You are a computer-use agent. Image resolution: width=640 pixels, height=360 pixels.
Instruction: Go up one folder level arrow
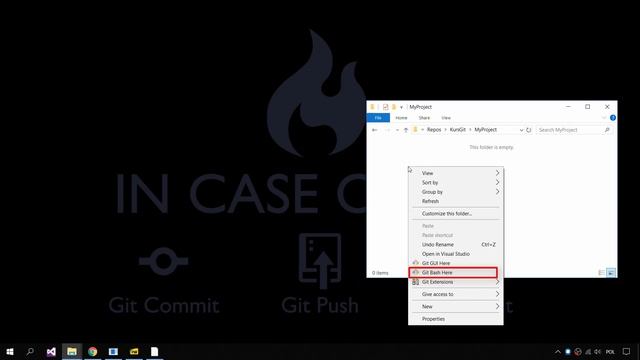coord(406,130)
